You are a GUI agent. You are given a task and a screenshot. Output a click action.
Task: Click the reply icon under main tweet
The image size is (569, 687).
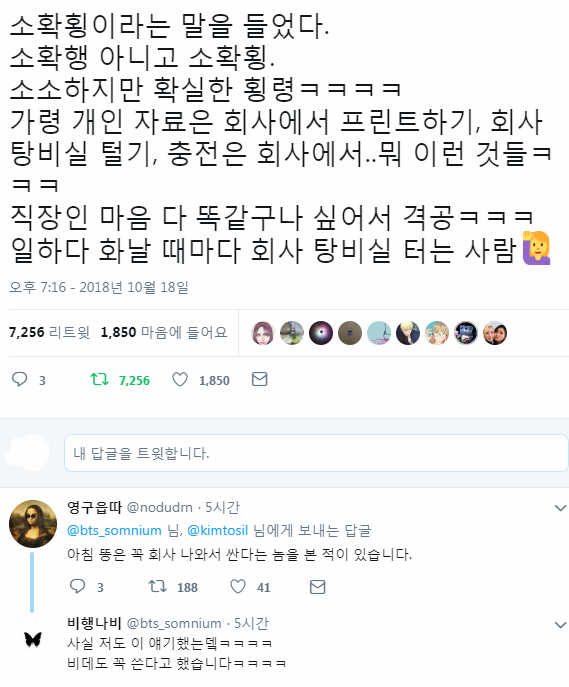(x=19, y=379)
